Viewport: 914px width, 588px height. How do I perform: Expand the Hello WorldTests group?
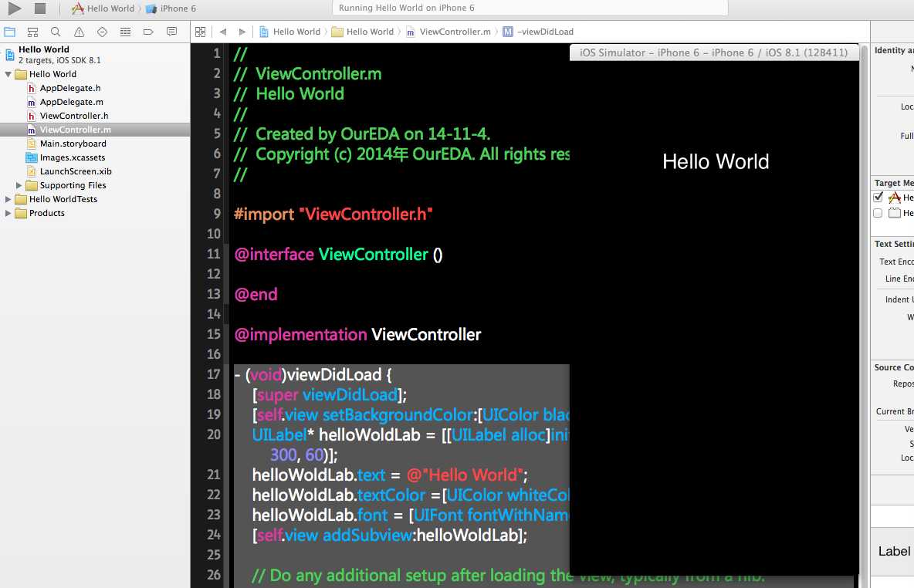pyautogui.click(x=8, y=199)
